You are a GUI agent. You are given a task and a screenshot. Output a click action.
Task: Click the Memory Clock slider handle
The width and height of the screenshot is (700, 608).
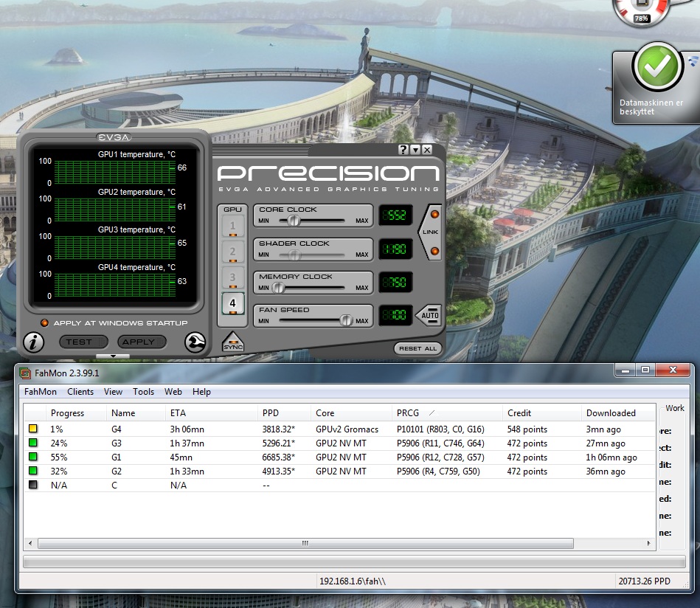(278, 287)
